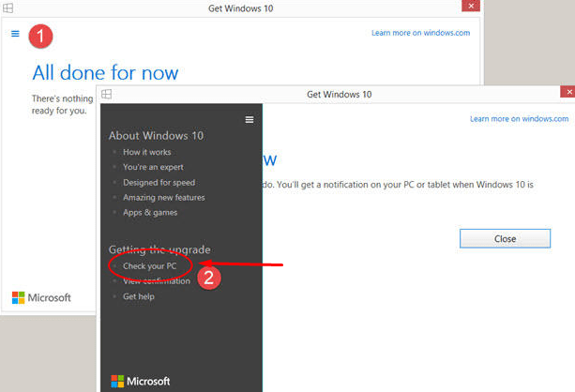Open the blue hamburger menu in back window

pyautogui.click(x=15, y=34)
